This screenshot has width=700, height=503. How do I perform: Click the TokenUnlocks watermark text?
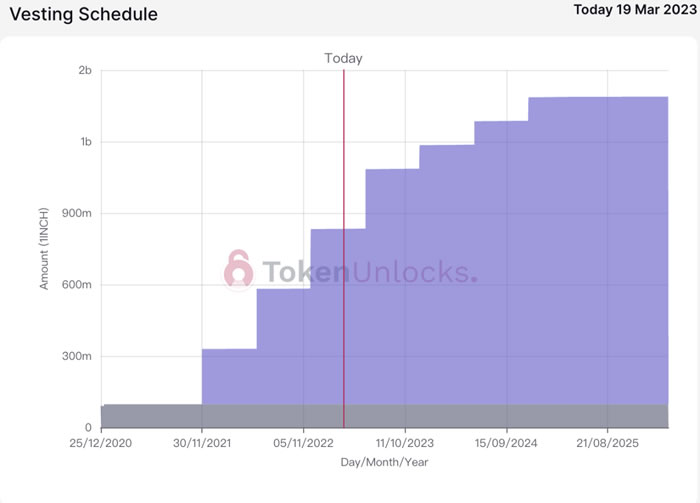(x=369, y=272)
